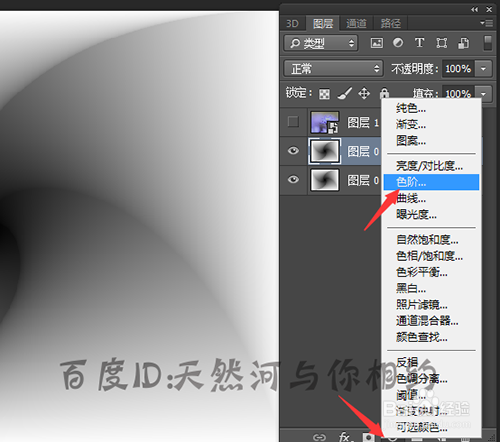Click the highlighted 图层 0 layer thumbnail

(x=325, y=151)
